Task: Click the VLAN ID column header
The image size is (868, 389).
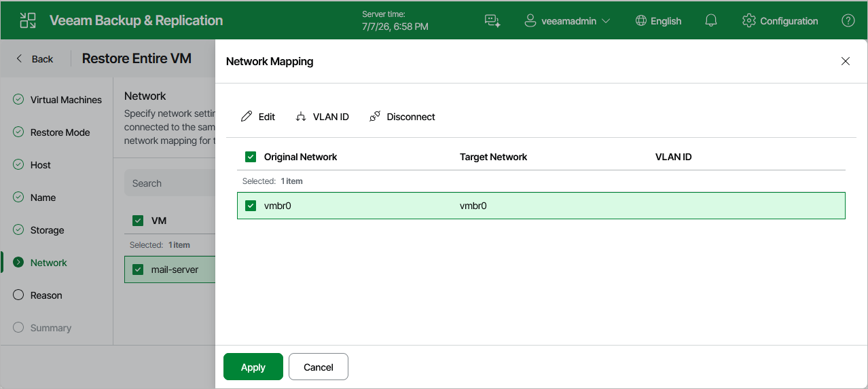Action: click(x=673, y=157)
